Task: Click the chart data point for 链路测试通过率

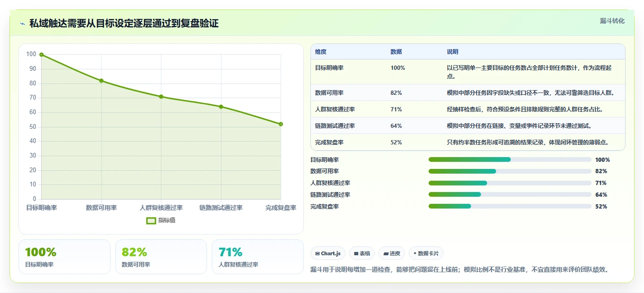Action: 221,107
